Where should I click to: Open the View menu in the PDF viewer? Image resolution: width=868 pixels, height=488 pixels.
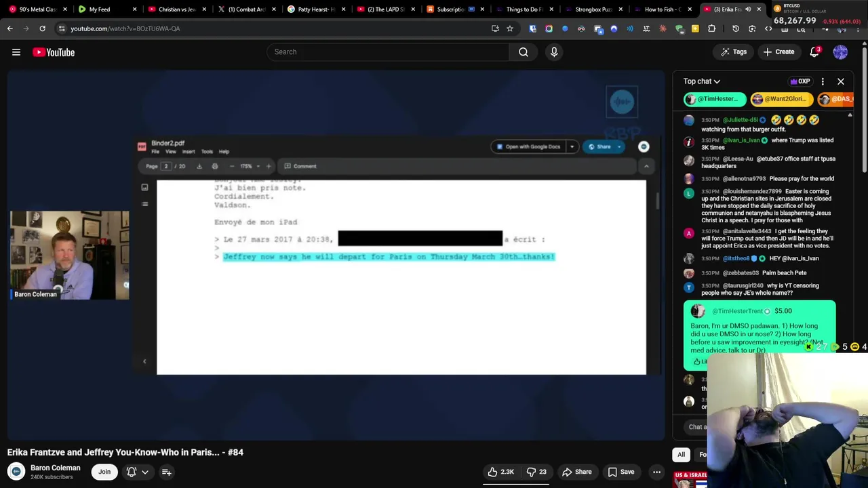[x=171, y=152]
